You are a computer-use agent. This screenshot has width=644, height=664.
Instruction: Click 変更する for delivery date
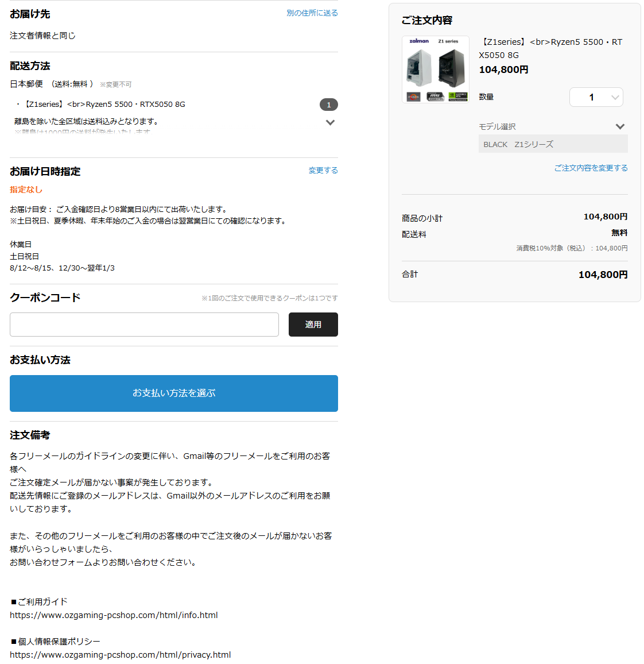tap(323, 170)
